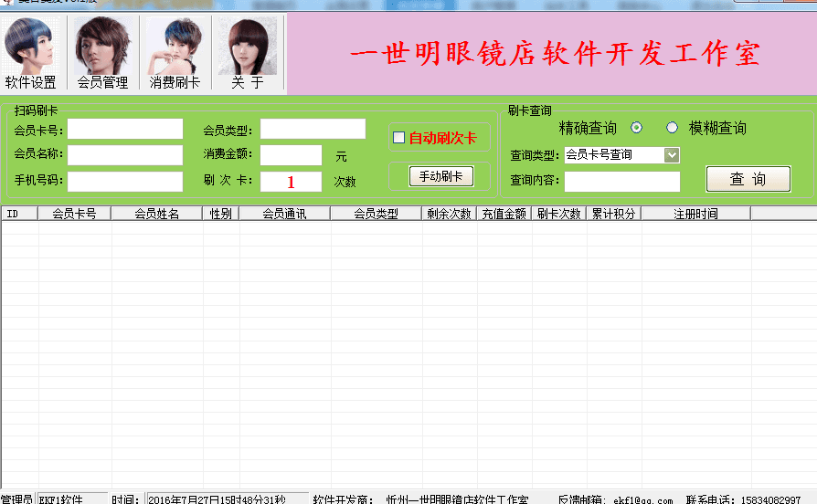Click 消费金额 input field
This screenshot has height=504, width=817.
(291, 155)
